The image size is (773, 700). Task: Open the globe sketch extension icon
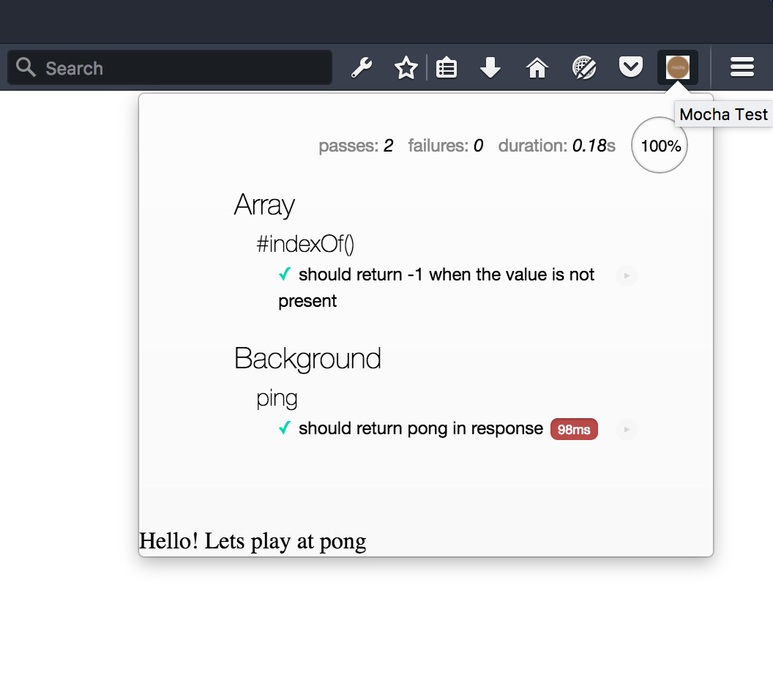point(584,67)
